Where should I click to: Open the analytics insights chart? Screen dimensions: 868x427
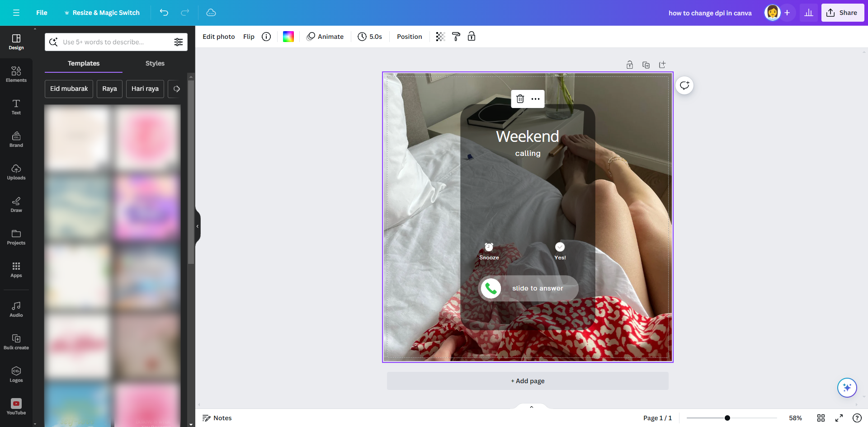pyautogui.click(x=809, y=13)
